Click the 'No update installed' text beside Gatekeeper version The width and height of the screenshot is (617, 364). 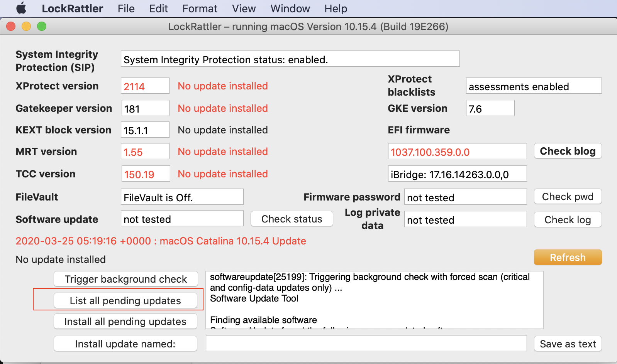(x=223, y=108)
